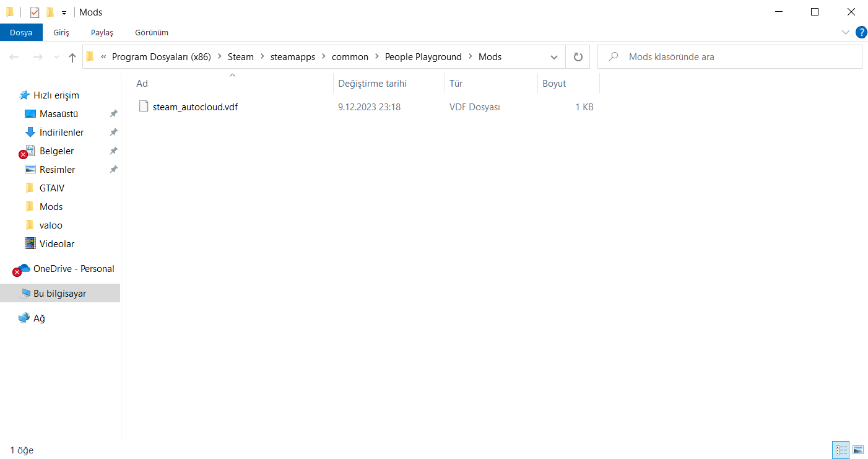
Task: Go forward with the Forward arrow
Action: 37,57
